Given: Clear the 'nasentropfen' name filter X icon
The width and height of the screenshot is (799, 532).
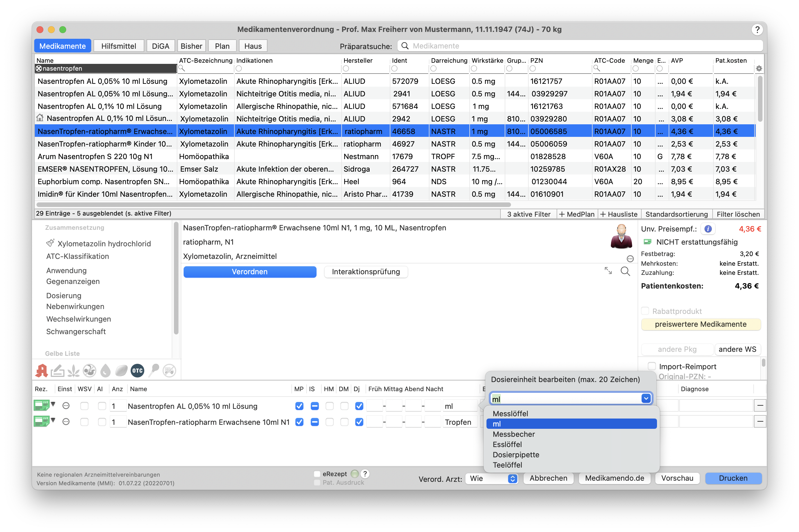Looking at the screenshot, I should pyautogui.click(x=39, y=68).
